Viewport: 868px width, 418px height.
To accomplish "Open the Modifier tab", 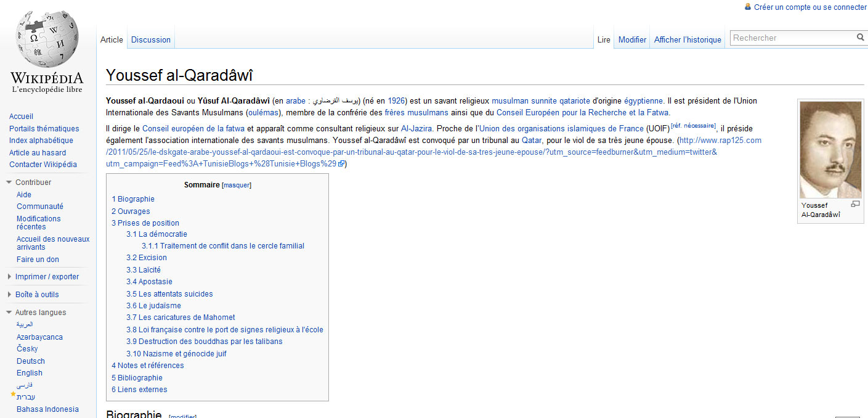I will [x=632, y=39].
